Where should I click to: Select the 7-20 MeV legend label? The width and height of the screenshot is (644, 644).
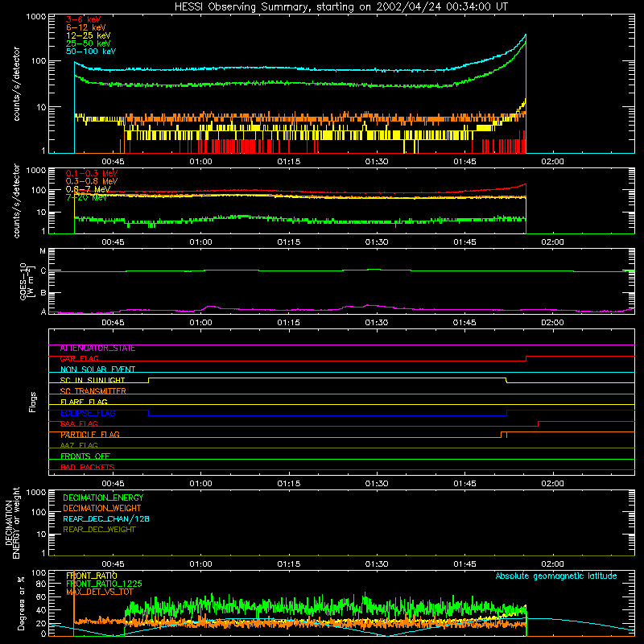point(86,197)
